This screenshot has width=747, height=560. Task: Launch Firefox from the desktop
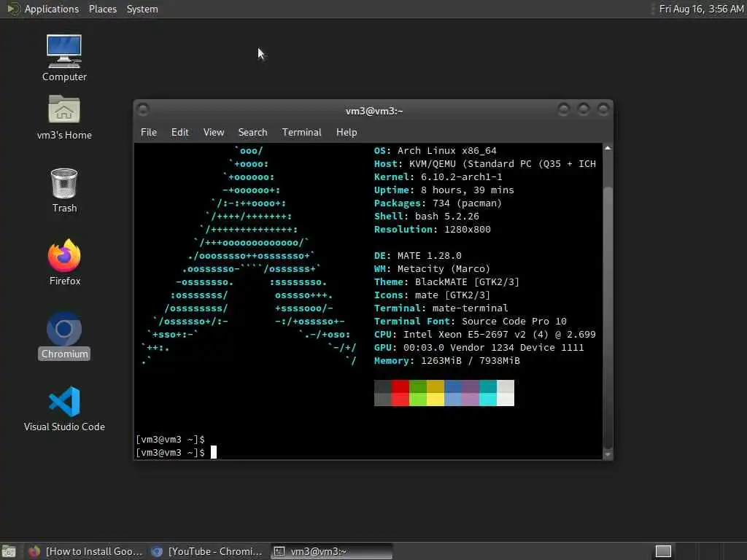point(64,262)
